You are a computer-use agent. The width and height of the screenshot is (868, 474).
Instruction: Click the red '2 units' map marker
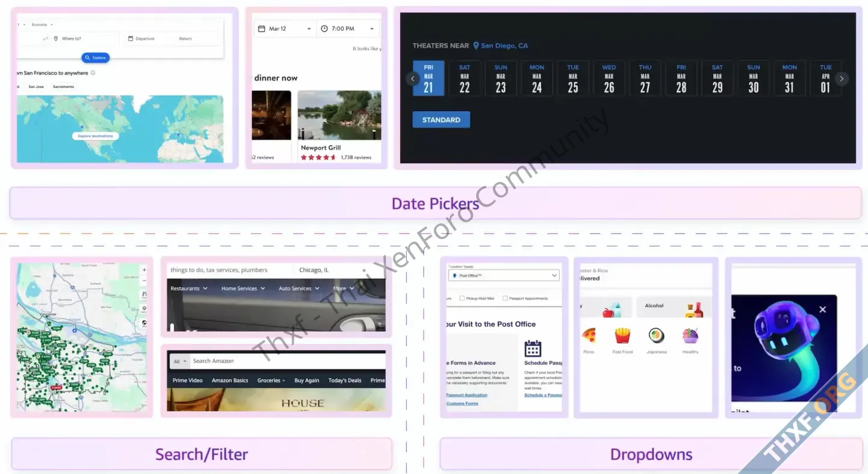57,387
